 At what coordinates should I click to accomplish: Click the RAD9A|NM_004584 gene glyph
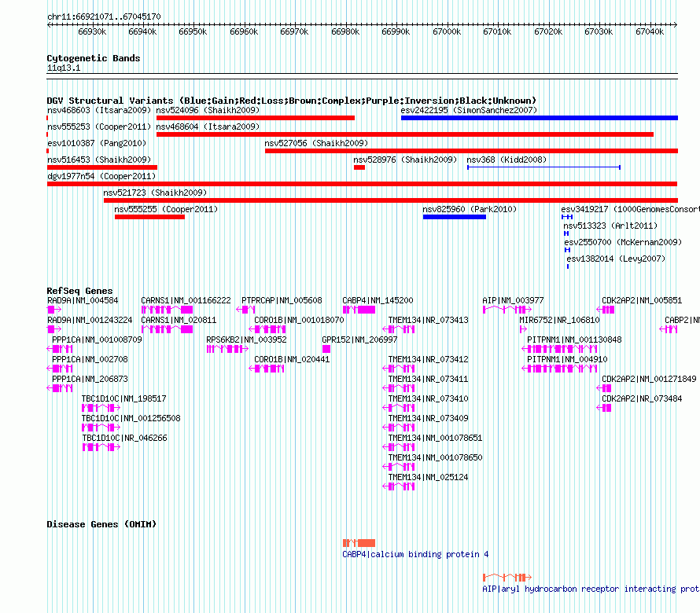click(54, 310)
